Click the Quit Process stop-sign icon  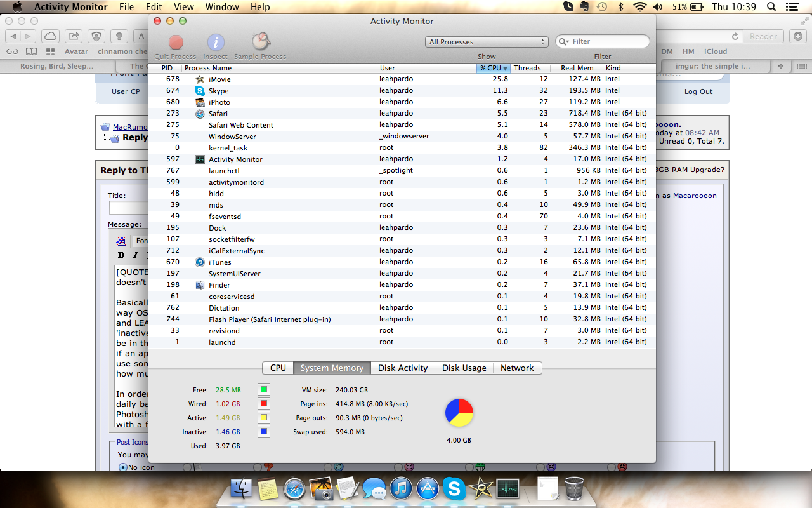tap(176, 42)
